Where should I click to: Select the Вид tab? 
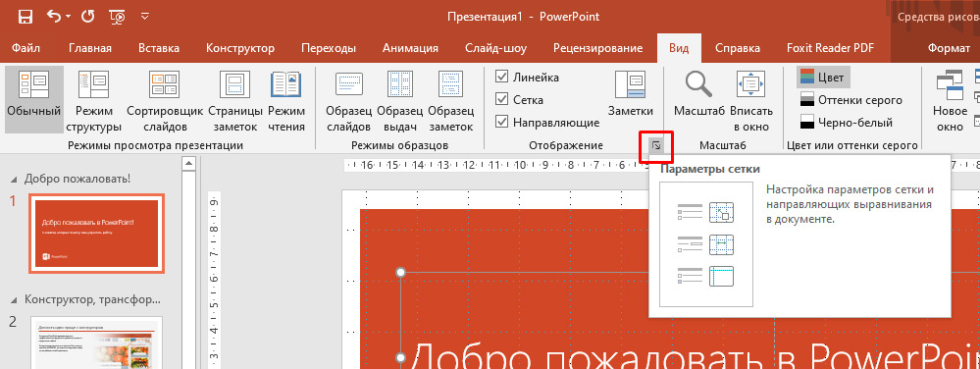680,48
